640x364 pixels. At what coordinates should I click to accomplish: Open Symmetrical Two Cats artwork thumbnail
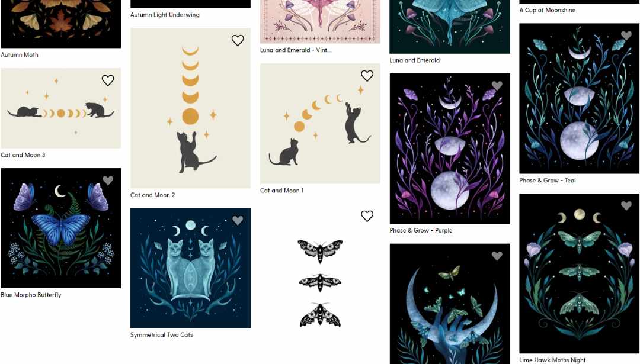[191, 268]
